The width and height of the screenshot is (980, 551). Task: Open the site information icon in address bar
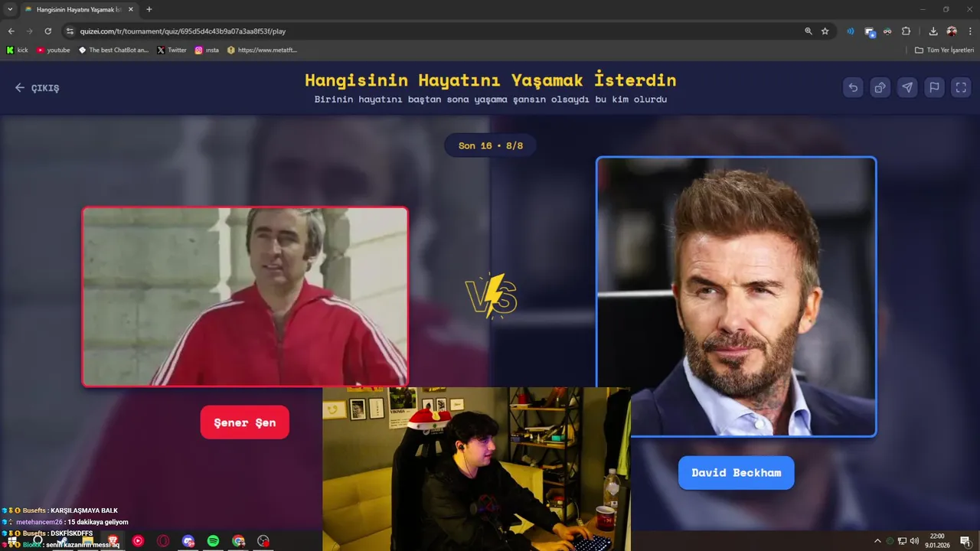click(x=70, y=31)
